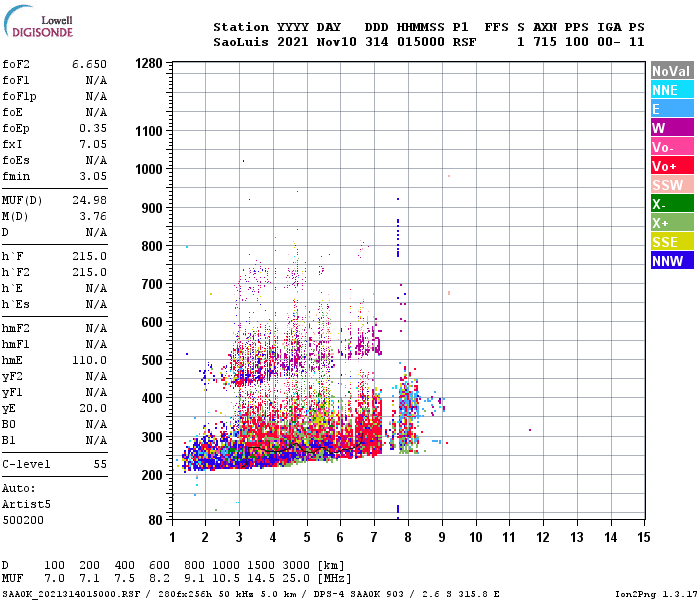The height and width of the screenshot is (600, 700).
Task: Click the hmF2 N/A value
Action: tap(96, 329)
